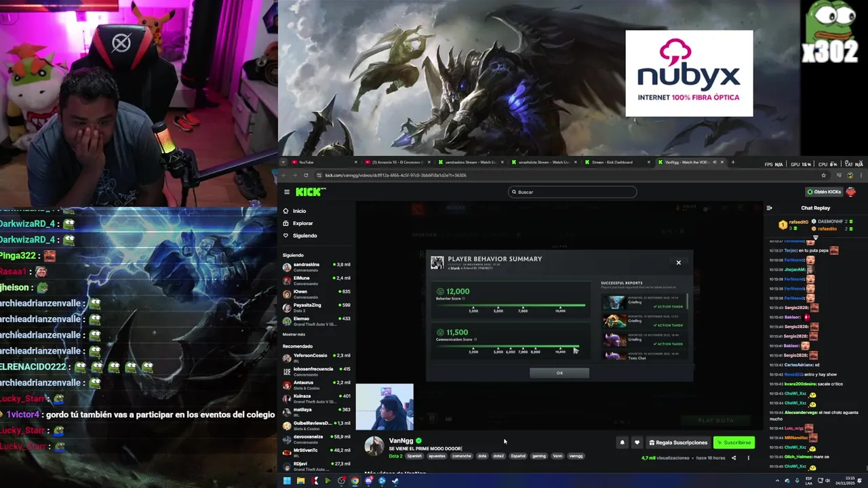Click Regala Suscripciones button
The image size is (868, 488).
pyautogui.click(x=678, y=443)
